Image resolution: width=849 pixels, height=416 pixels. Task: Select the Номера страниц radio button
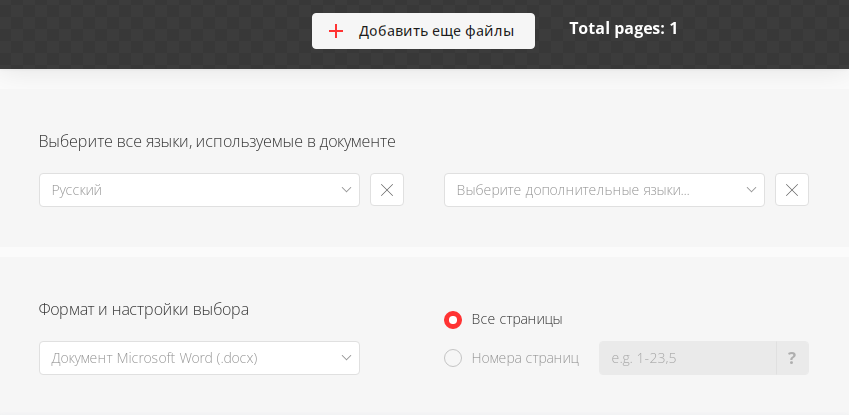[453, 358]
